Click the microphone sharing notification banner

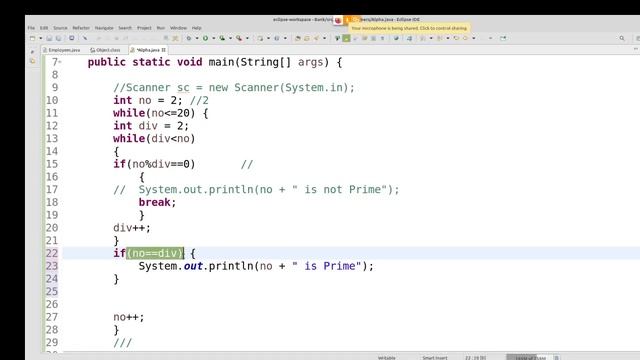click(x=409, y=28)
